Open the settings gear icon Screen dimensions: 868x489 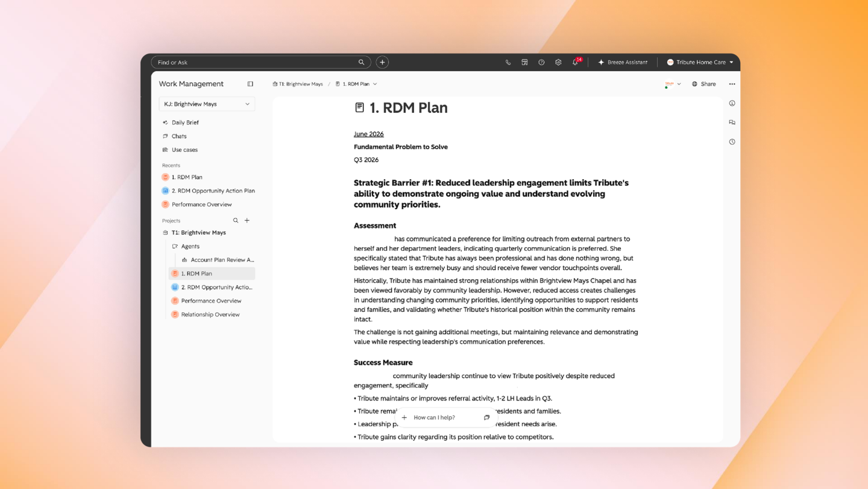[558, 62]
